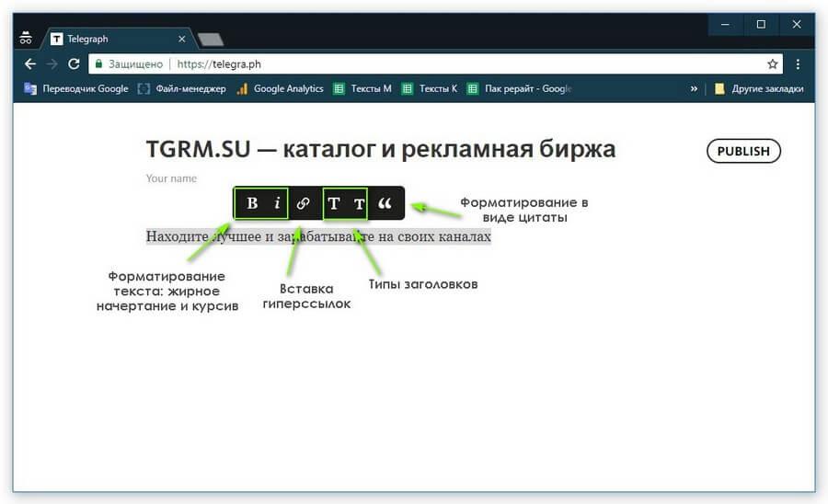Open the Другие закладки folder
Viewport: 828px width, 504px height.
pyautogui.click(x=759, y=89)
